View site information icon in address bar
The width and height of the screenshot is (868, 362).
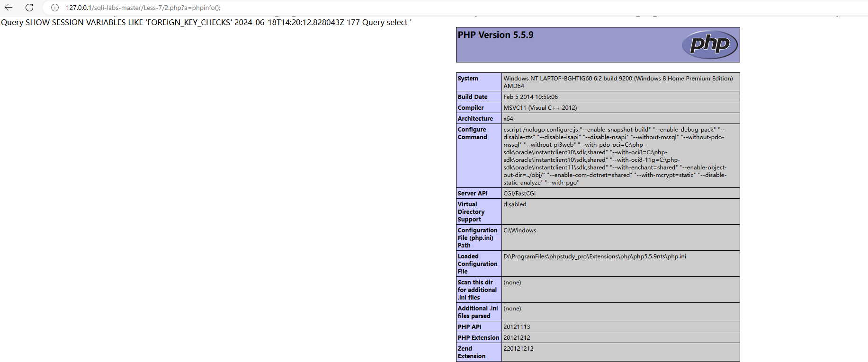pos(55,8)
